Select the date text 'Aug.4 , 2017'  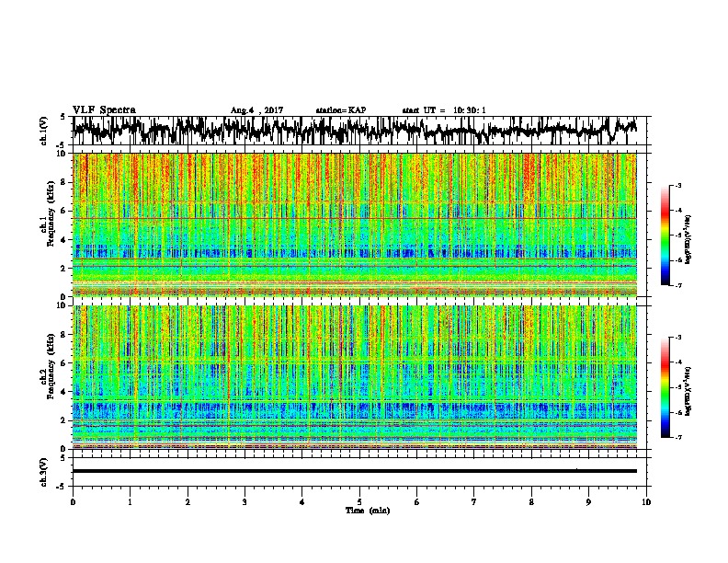[x=256, y=110]
